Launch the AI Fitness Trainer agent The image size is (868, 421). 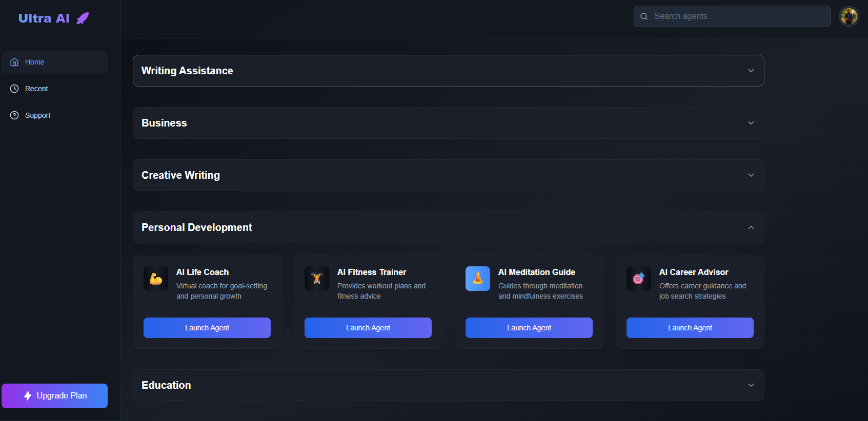click(x=368, y=328)
